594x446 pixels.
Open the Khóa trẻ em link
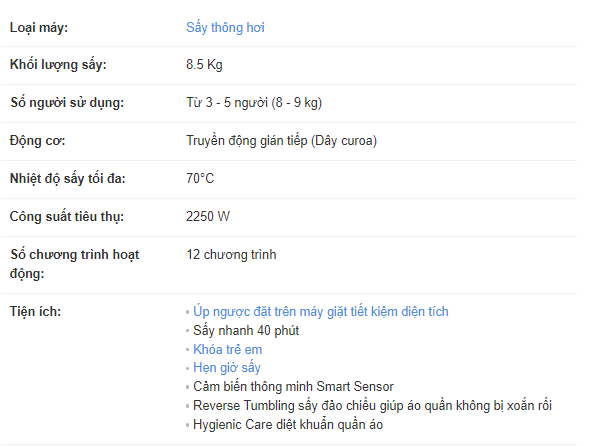tap(227, 349)
